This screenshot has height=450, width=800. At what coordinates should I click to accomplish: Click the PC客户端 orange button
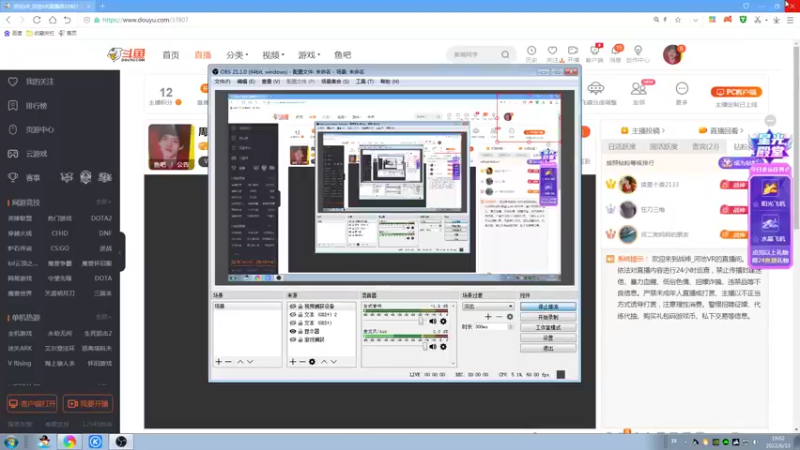[736, 92]
